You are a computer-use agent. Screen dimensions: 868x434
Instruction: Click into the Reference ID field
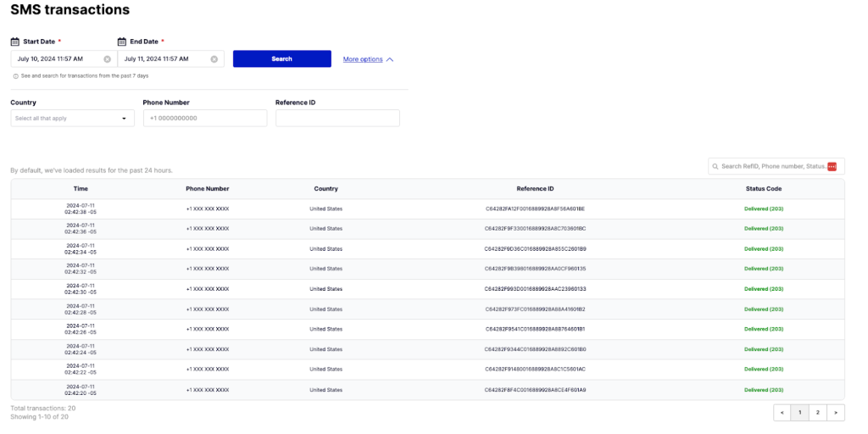337,119
